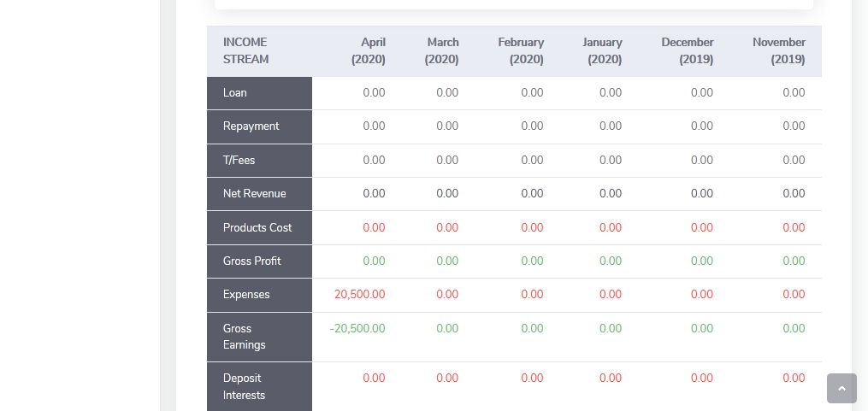This screenshot has width=868, height=411.
Task: Click the November Loan value 0.00
Action: click(x=793, y=93)
